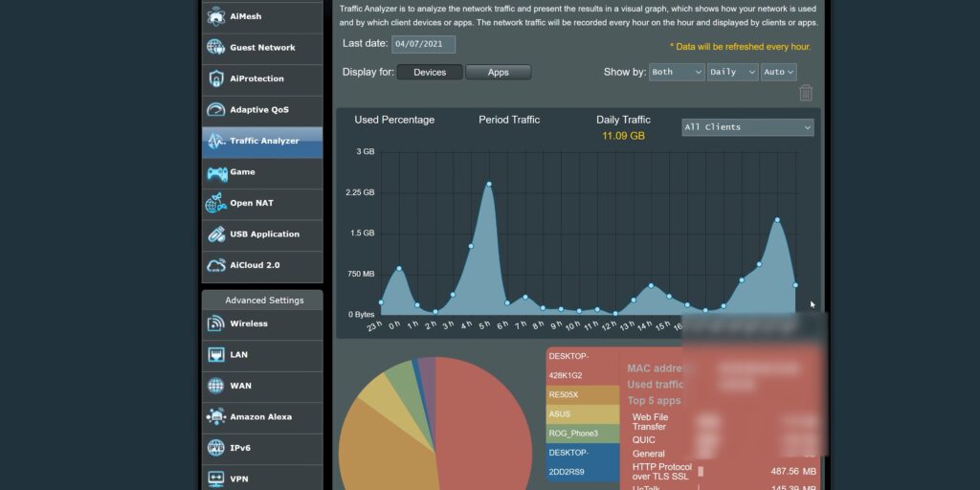Switch display to Devices
Viewport: 980px width, 490px height.
point(430,73)
